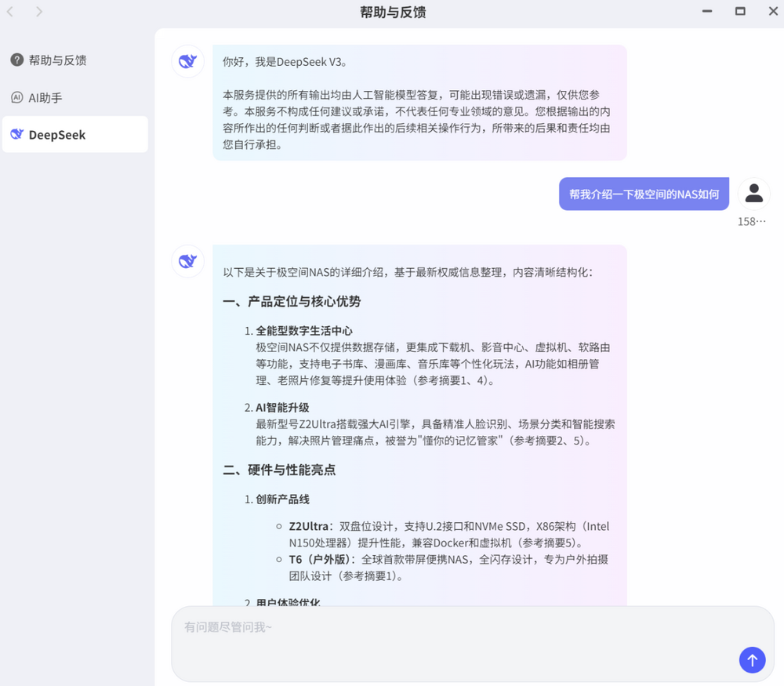784x686 pixels.
Task: Click the forward navigation arrow
Action: click(39, 12)
